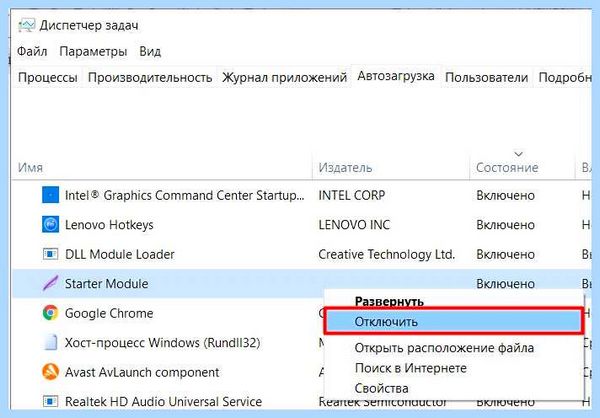Switch to the Подробности tab
The width and height of the screenshot is (600, 418).
point(564,77)
